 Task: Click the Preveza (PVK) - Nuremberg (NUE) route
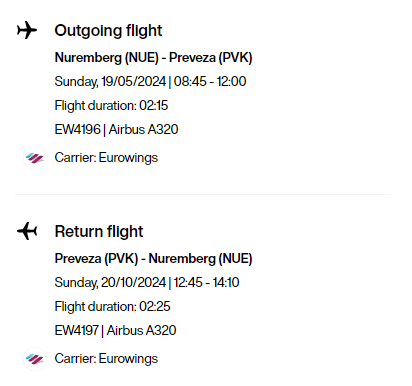click(x=153, y=259)
